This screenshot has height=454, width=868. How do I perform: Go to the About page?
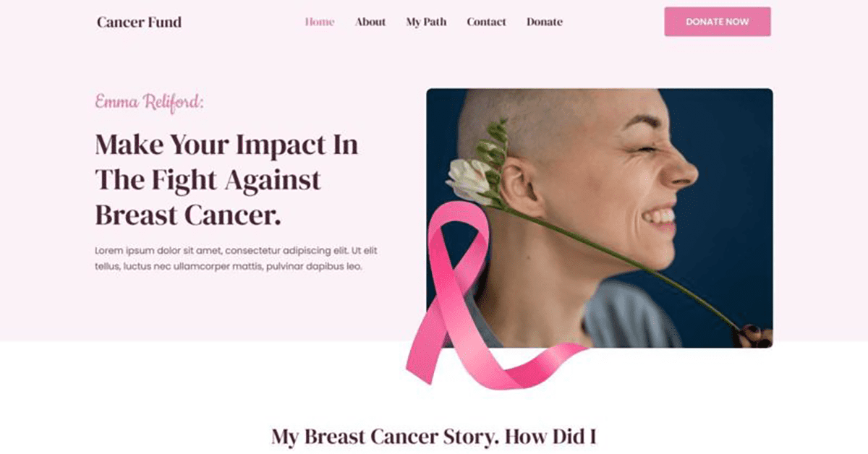click(x=370, y=22)
